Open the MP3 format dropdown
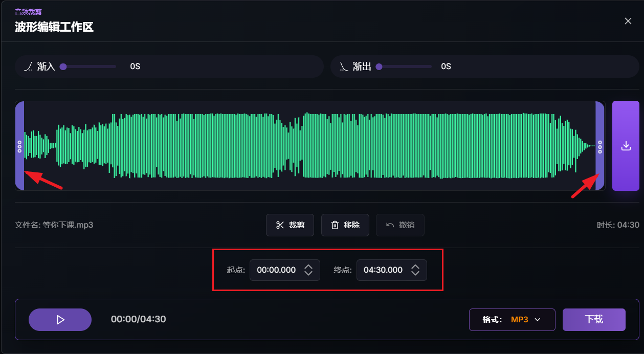This screenshot has width=644, height=354. tap(512, 320)
